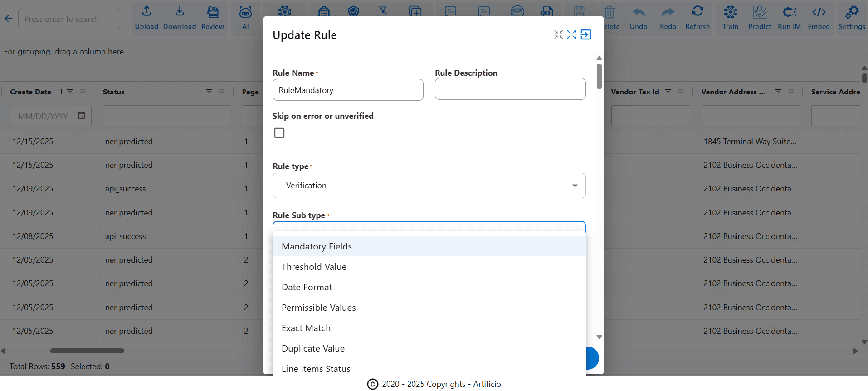The width and height of the screenshot is (868, 391).
Task: Pick the Date Format sub type
Action: pyautogui.click(x=307, y=287)
